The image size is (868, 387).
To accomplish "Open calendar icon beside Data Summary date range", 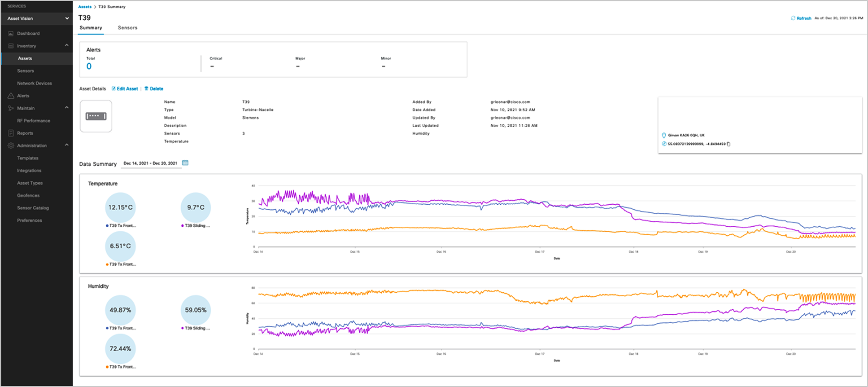I will tap(185, 163).
